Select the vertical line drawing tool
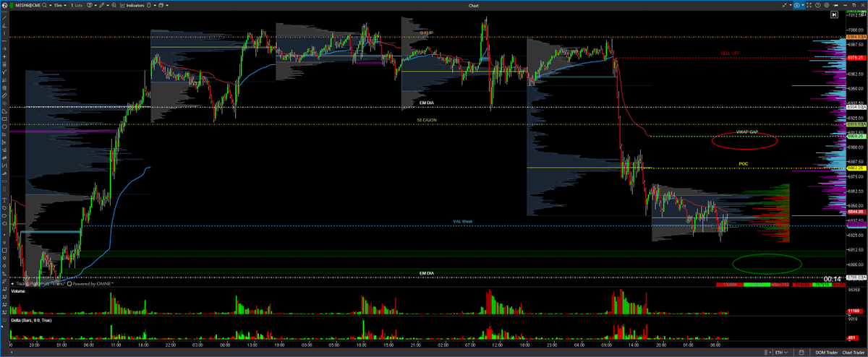This screenshot has width=868, height=357. pos(4,33)
